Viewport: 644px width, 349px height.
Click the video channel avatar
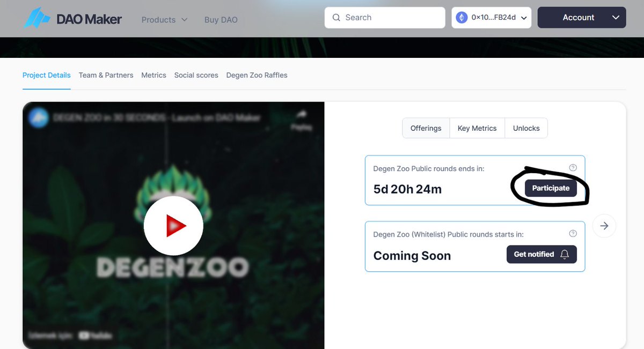(x=39, y=117)
